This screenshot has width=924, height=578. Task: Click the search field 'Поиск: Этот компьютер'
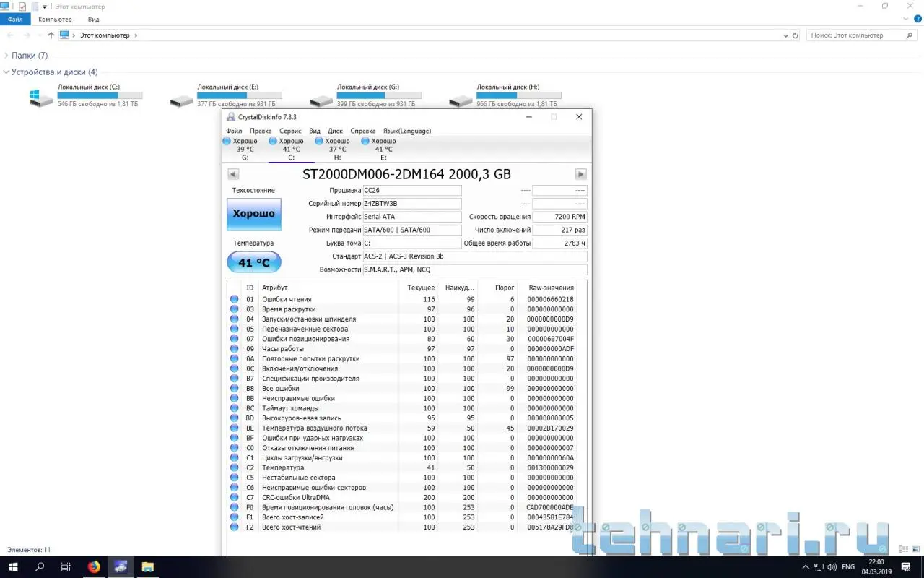pyautogui.click(x=861, y=35)
